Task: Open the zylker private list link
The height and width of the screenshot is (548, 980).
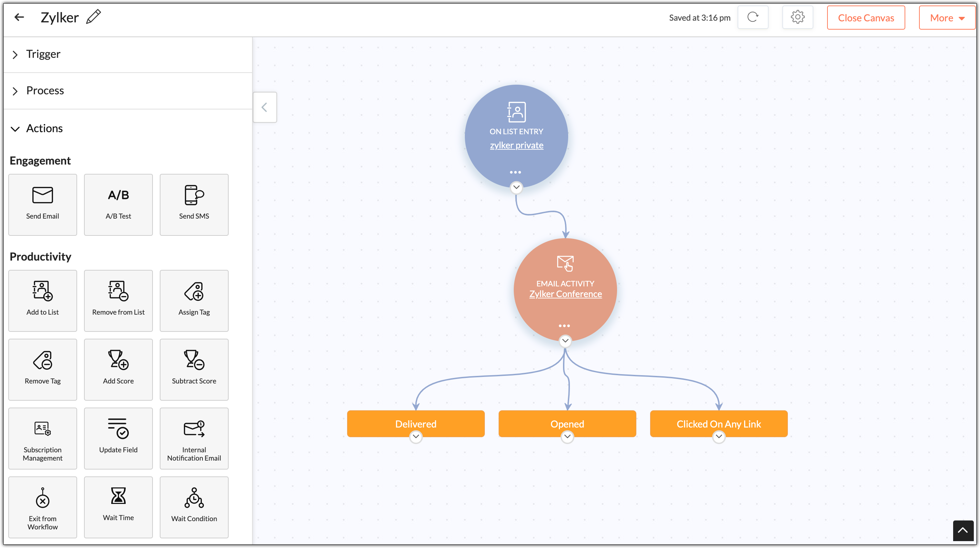Action: point(516,145)
